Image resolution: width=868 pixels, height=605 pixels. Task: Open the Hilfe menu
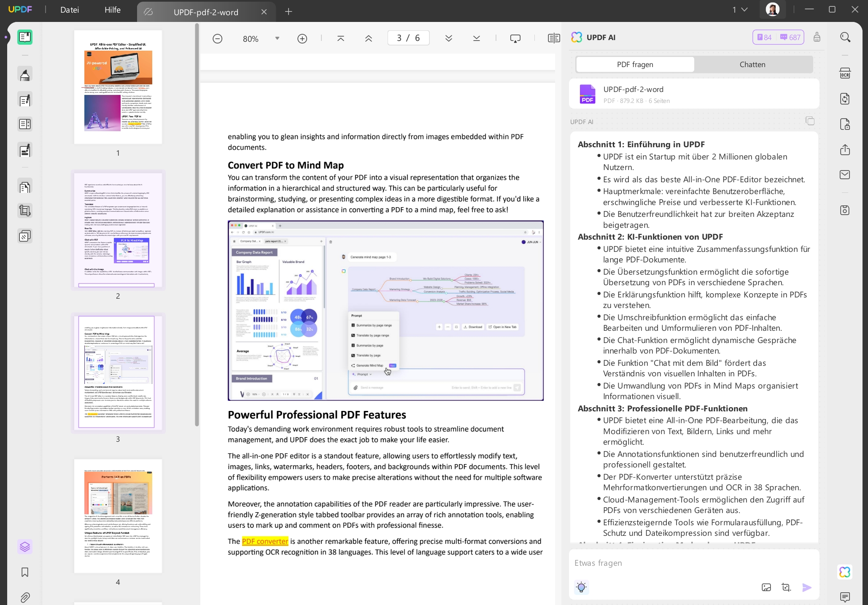[113, 10]
